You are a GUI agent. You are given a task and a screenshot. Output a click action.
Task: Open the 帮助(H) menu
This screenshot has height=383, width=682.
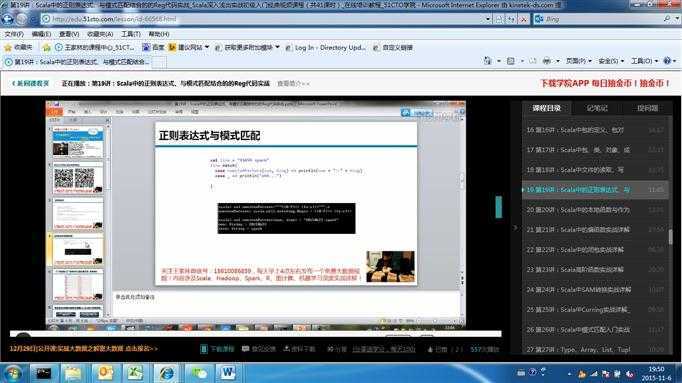159,34
